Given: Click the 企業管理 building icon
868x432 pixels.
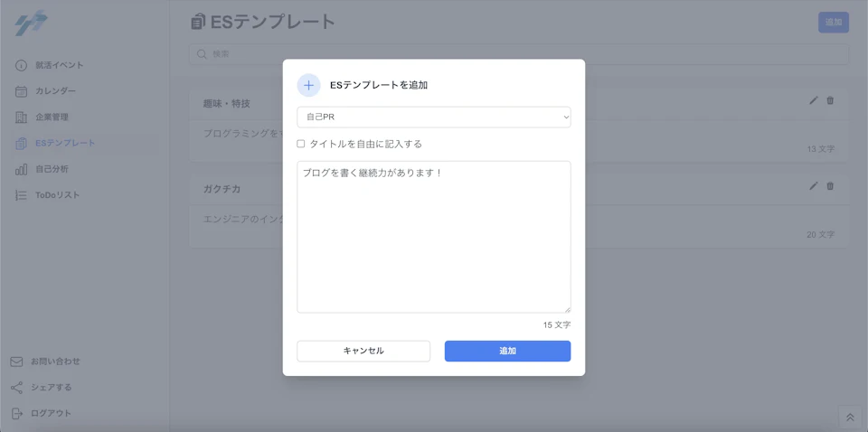Looking at the screenshot, I should coord(21,117).
